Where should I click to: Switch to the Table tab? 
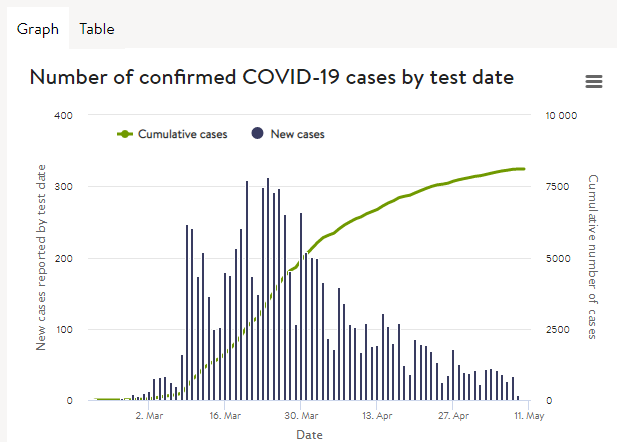click(x=97, y=29)
